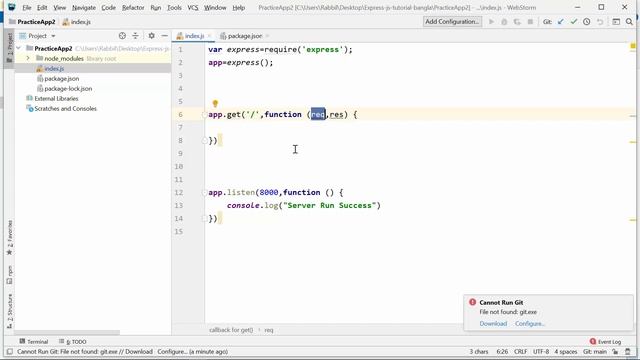Click the Debug bug icon in toolbar
This screenshot has width=640, height=360.
pyautogui.click(x=504, y=22)
